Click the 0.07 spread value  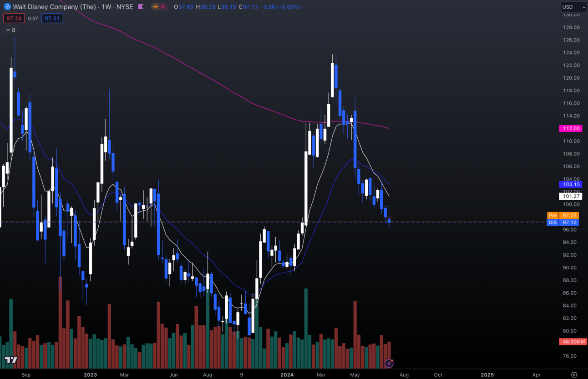tap(33, 18)
